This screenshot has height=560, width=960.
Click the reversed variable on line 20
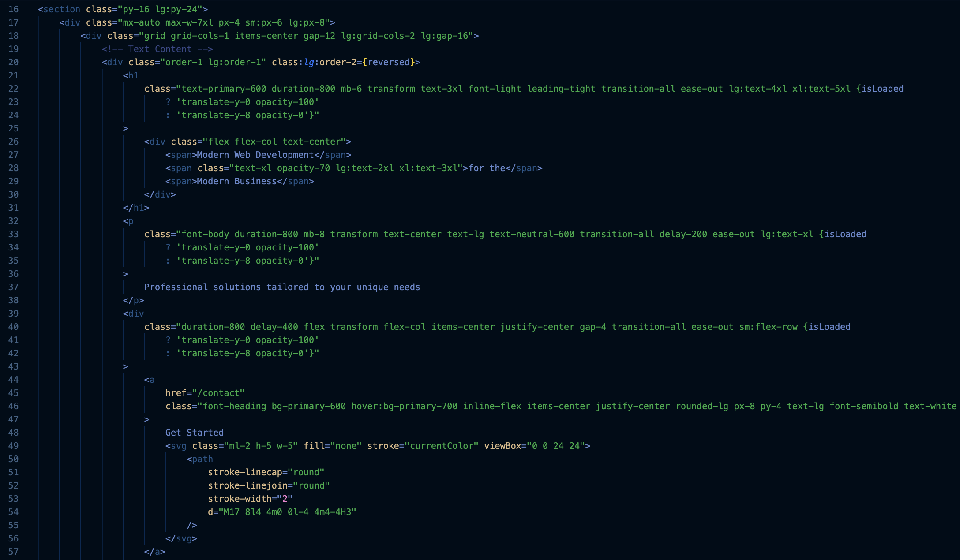(389, 62)
